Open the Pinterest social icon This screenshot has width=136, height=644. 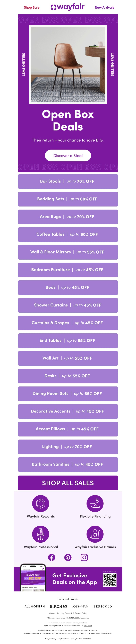click(68, 557)
